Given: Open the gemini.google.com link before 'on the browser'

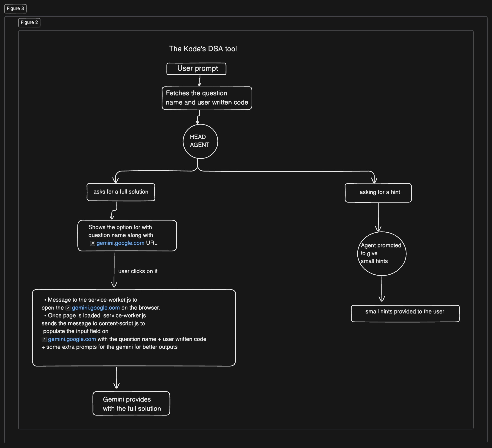Looking at the screenshot, I should click(96, 308).
